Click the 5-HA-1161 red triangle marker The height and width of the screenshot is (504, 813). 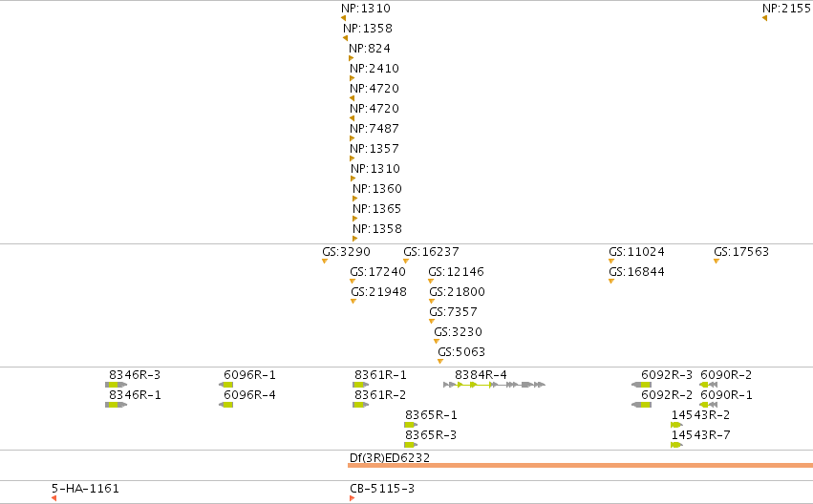53,498
